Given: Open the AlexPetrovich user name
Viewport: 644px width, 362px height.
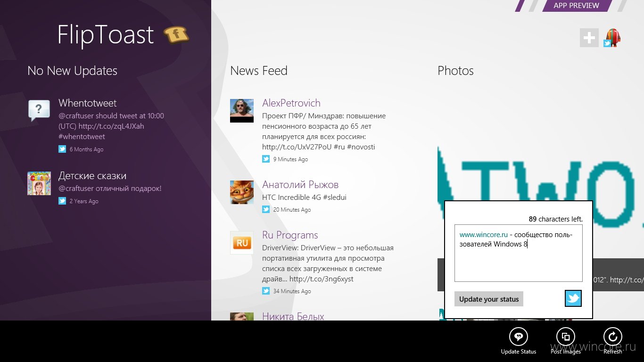Looking at the screenshot, I should (x=291, y=103).
